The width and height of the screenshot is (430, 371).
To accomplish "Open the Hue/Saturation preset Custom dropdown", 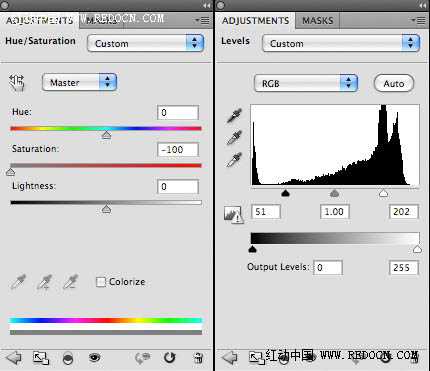I will pyautogui.click(x=146, y=43).
